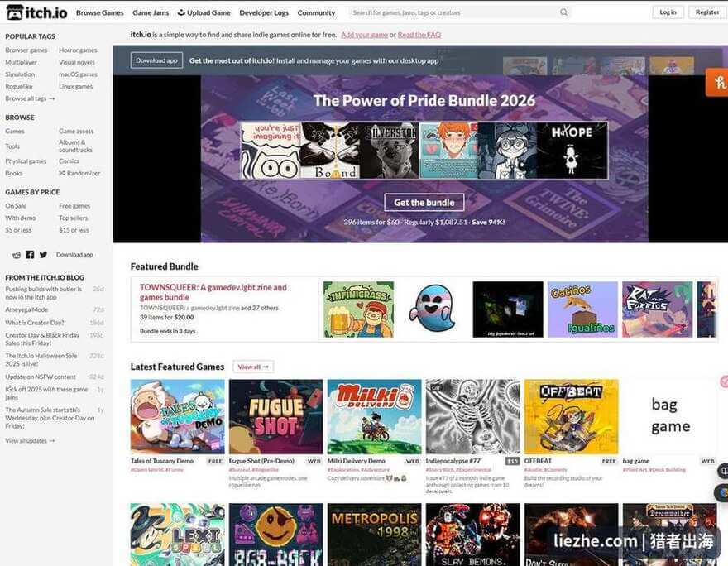Open $15 or less games
Screen dimensions: 728x566
74,230
